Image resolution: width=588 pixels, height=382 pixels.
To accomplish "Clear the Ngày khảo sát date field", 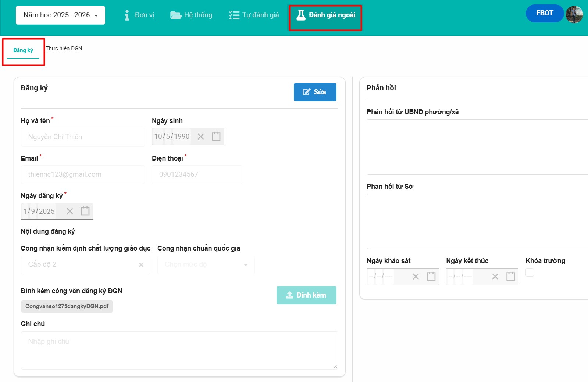I will tap(416, 277).
